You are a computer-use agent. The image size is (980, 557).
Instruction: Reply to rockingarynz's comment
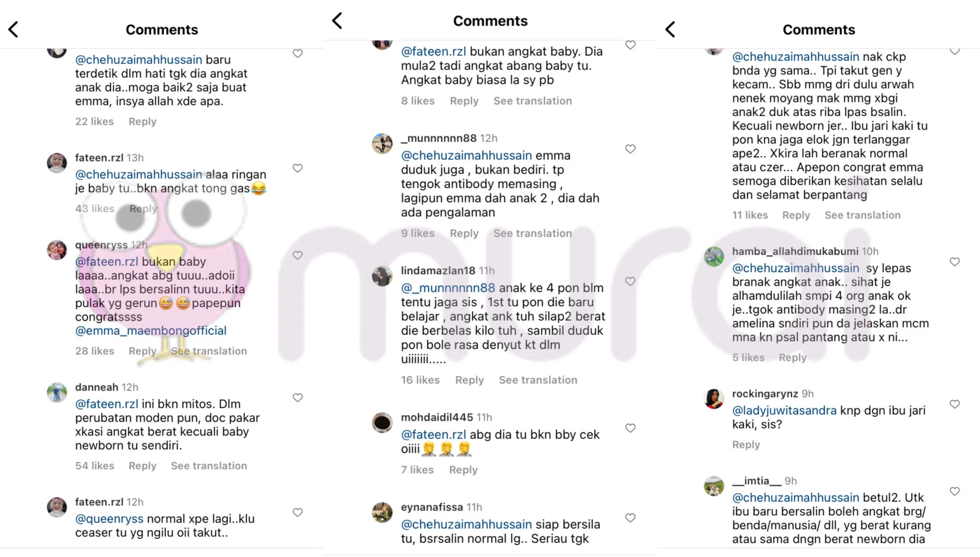pos(746,445)
